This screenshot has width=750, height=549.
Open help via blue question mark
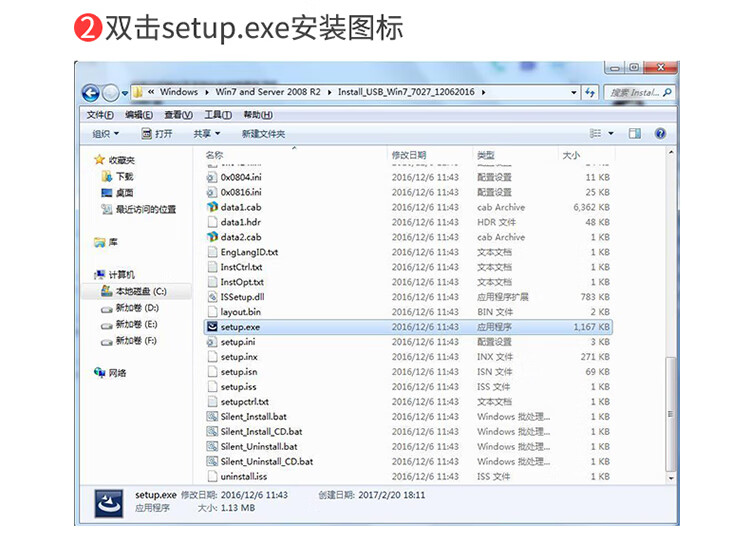point(660,133)
